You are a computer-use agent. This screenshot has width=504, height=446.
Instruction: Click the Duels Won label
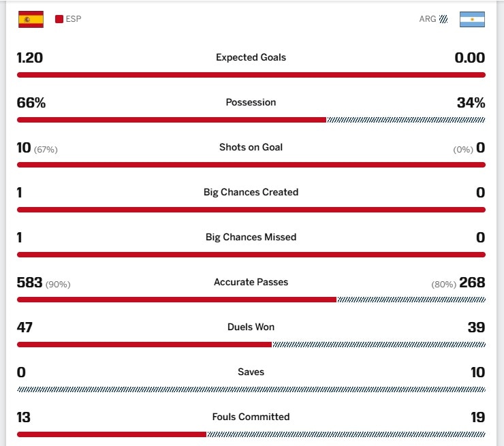click(251, 327)
